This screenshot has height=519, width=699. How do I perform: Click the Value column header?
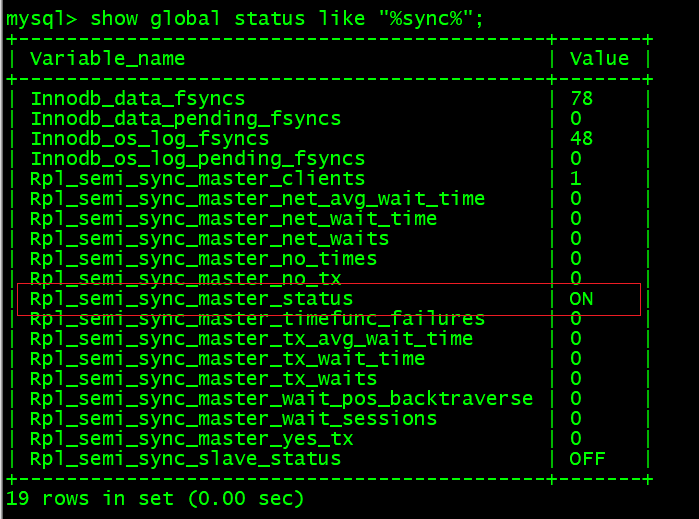(599, 58)
